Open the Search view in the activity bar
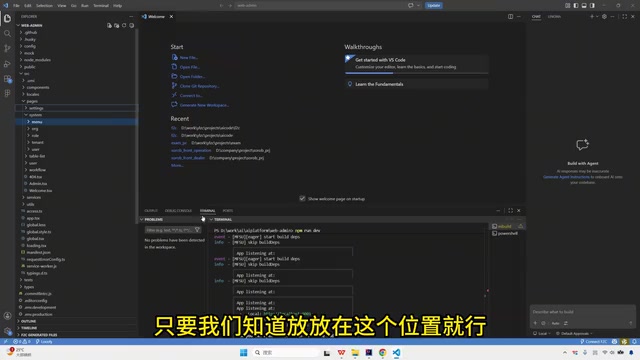Screen dimensions: 640x360 7,33
